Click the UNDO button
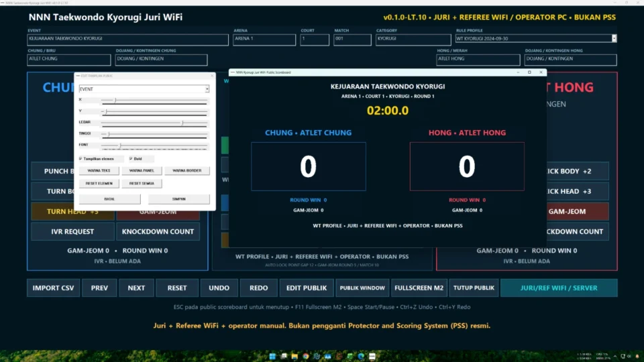This screenshot has height=362, width=644. [x=219, y=288]
